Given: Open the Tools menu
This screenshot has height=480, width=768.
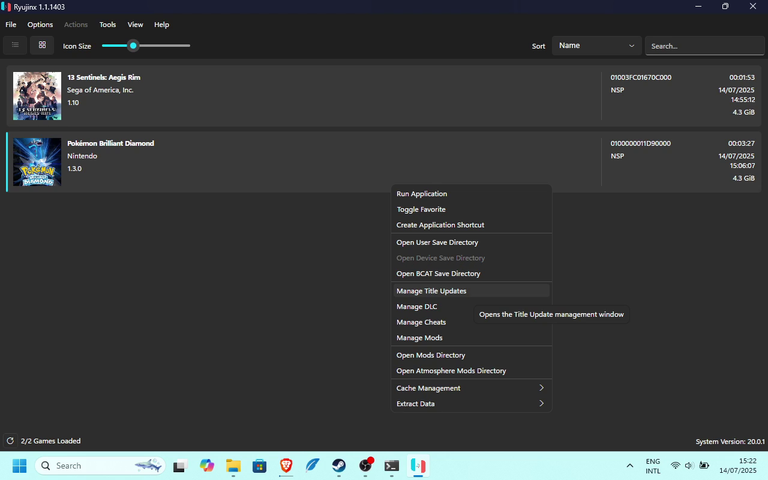Looking at the screenshot, I should tap(108, 24).
